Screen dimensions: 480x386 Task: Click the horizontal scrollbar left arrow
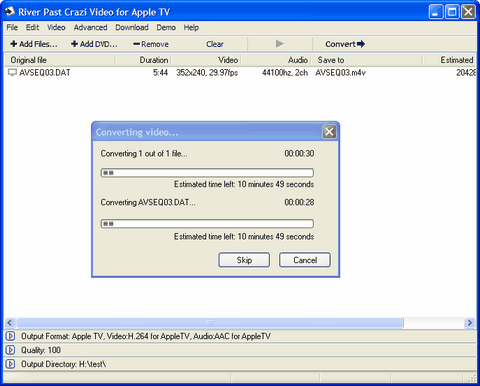(10, 323)
